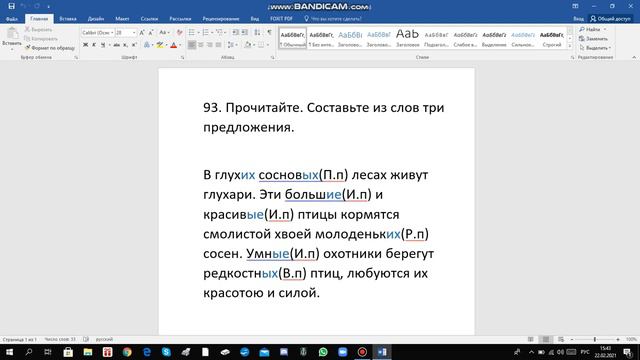Apply the large Aab Заголовок style

pyautogui.click(x=407, y=38)
